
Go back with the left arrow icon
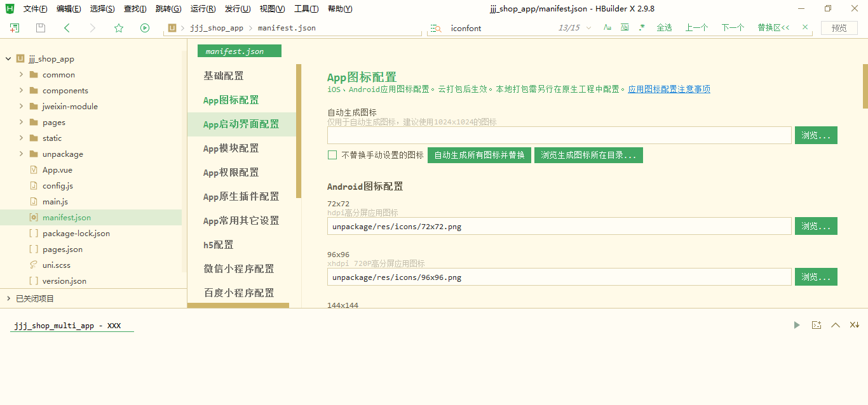coord(67,28)
